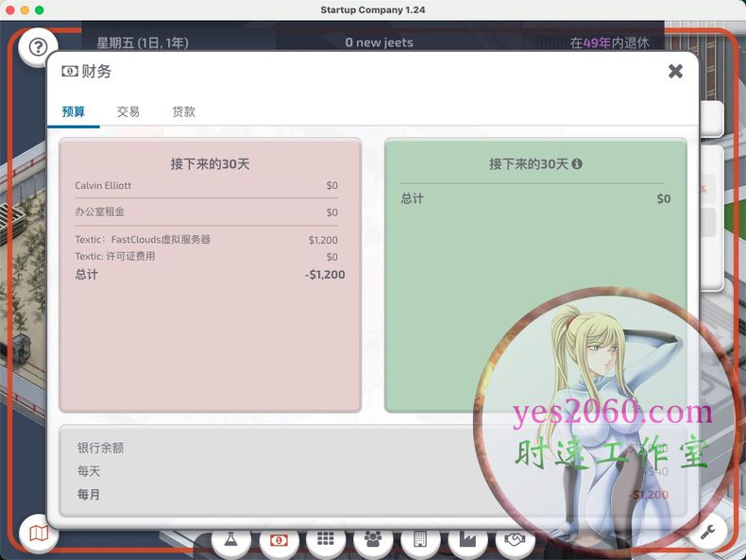
Task: Open the map view button
Action: click(x=39, y=535)
